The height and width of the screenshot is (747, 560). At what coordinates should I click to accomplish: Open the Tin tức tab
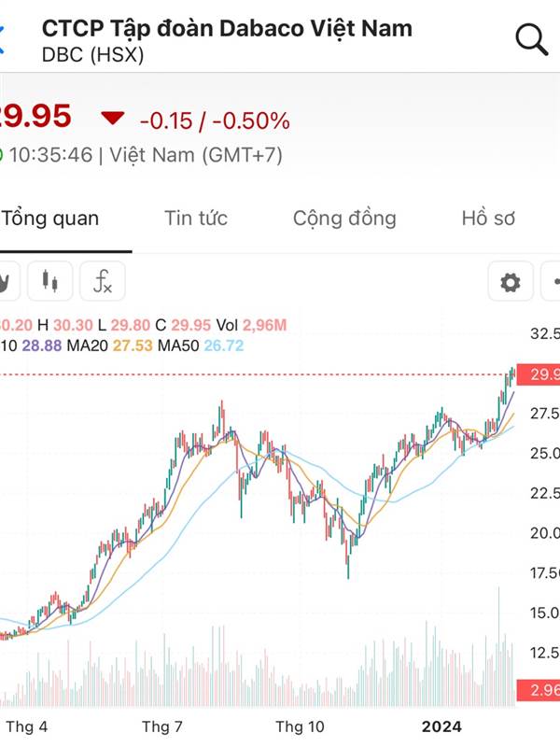point(196,218)
